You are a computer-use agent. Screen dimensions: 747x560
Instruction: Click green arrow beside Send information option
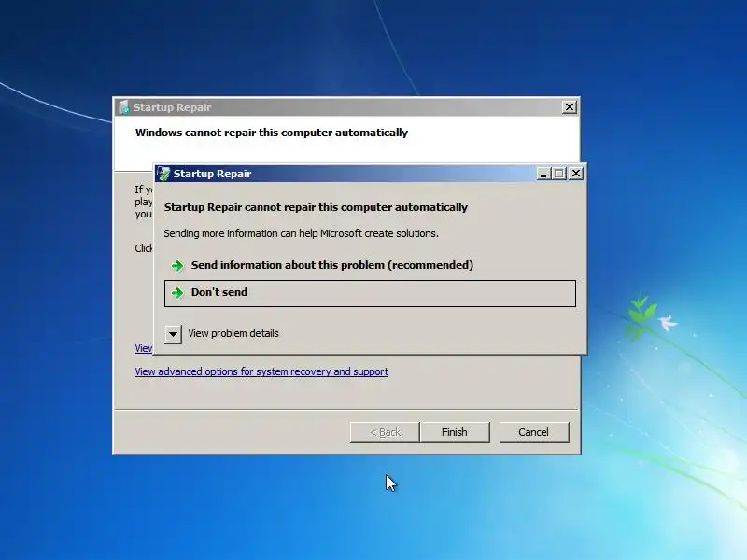click(177, 266)
